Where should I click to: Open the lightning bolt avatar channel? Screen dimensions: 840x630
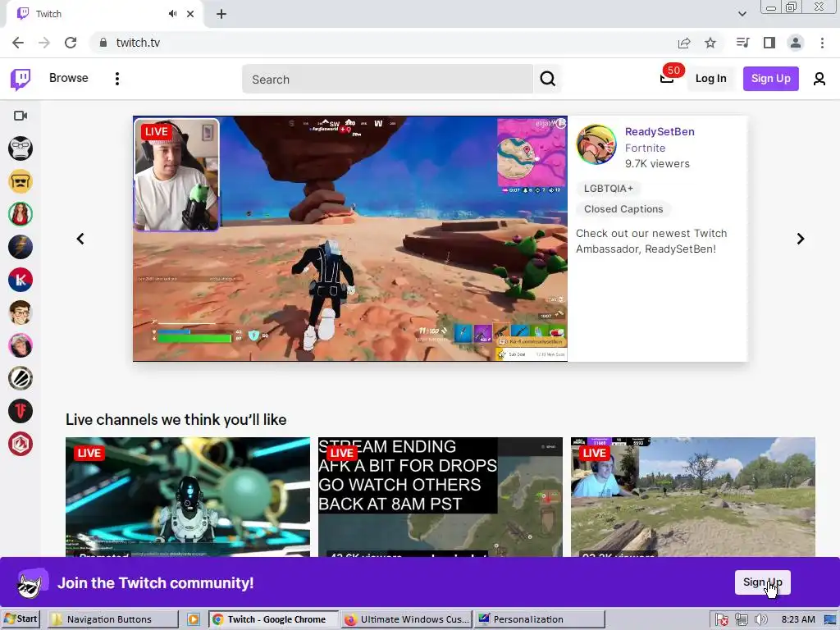(x=21, y=247)
